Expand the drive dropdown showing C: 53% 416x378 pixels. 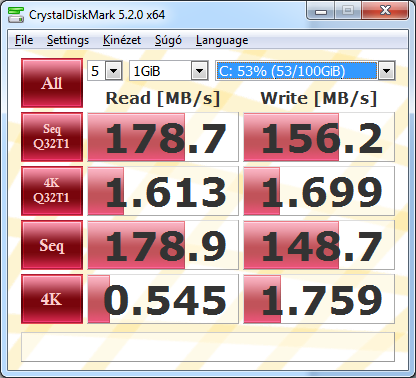(386, 71)
